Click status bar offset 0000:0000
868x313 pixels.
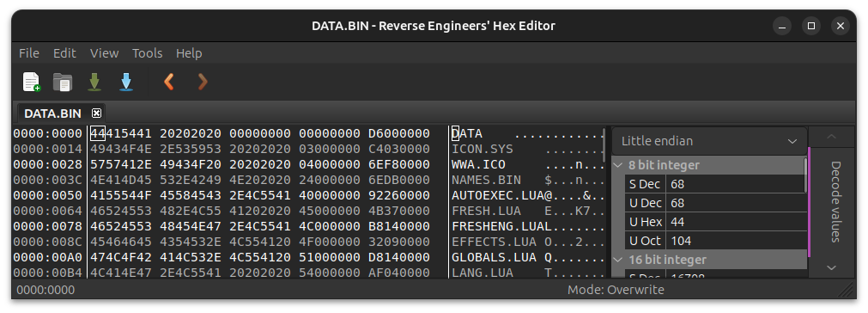click(46, 290)
